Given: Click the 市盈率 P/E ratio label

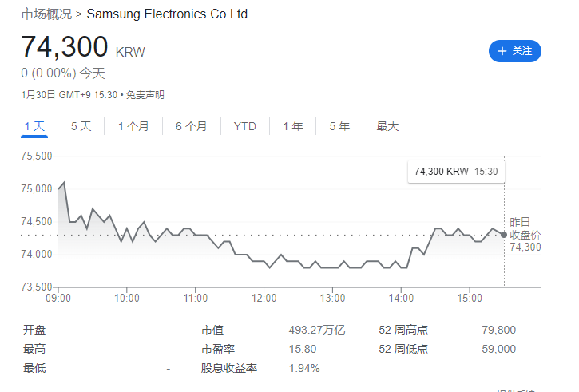Looking at the screenshot, I should 216,349.
